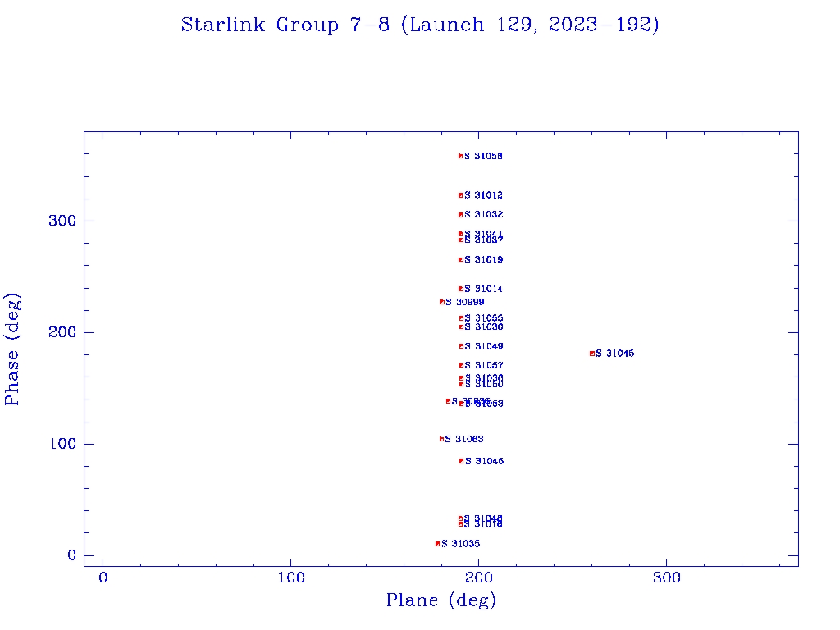Click the "Plane (deg)" x-axis title
This screenshot has height=630, width=840.
(x=441, y=600)
